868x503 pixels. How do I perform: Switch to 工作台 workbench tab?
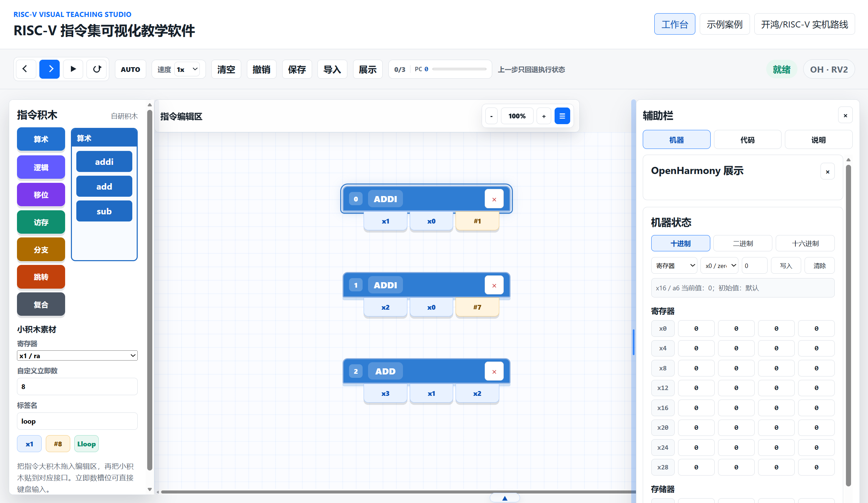pyautogui.click(x=675, y=24)
